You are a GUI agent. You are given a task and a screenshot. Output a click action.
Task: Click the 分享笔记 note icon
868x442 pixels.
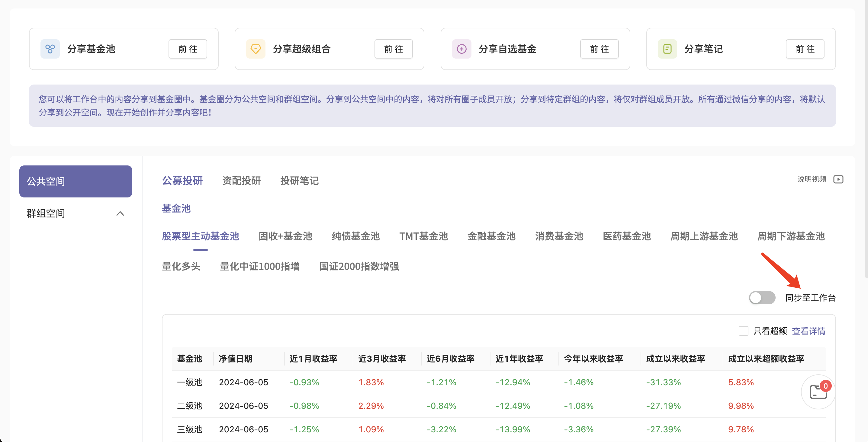[667, 49]
